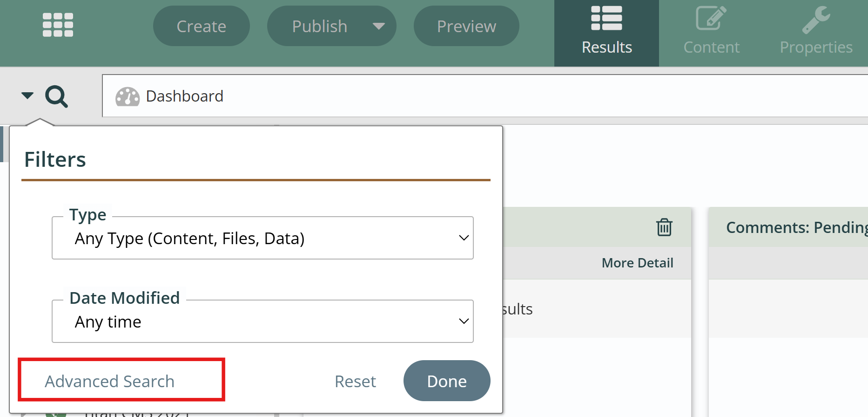Open the Date Modified dropdown
Image resolution: width=868 pixels, height=417 pixels.
(x=262, y=321)
